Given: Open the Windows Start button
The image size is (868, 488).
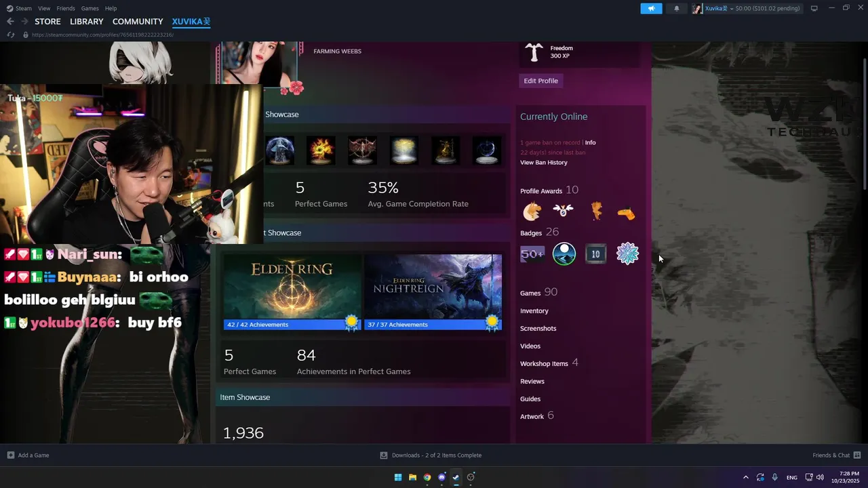Looking at the screenshot, I should pos(398,477).
